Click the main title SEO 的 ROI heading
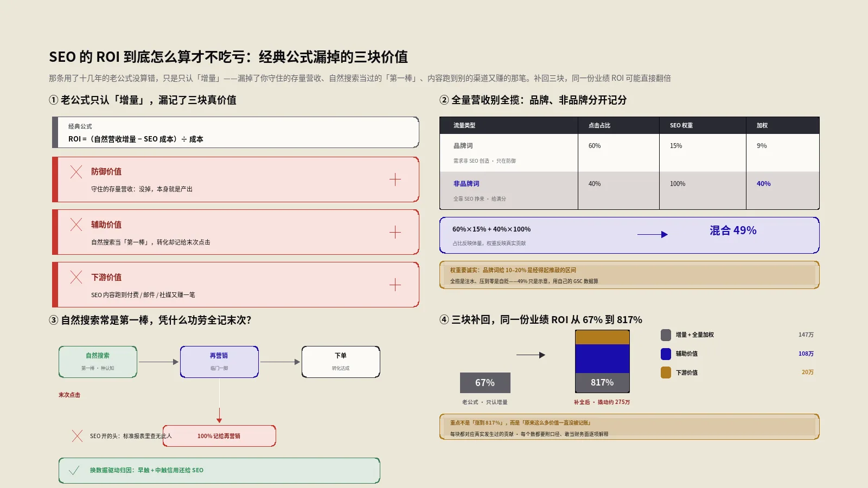This screenshot has height=488, width=868. 228,57
